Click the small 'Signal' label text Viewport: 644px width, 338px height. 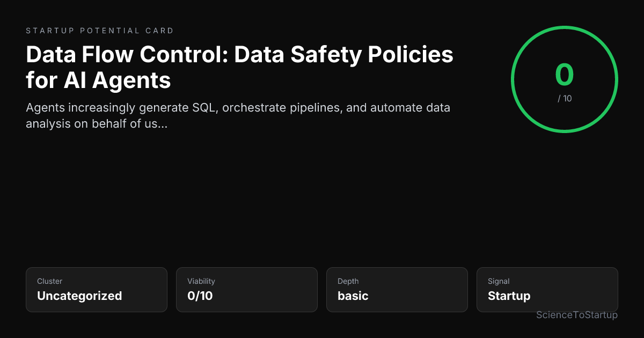point(499,281)
